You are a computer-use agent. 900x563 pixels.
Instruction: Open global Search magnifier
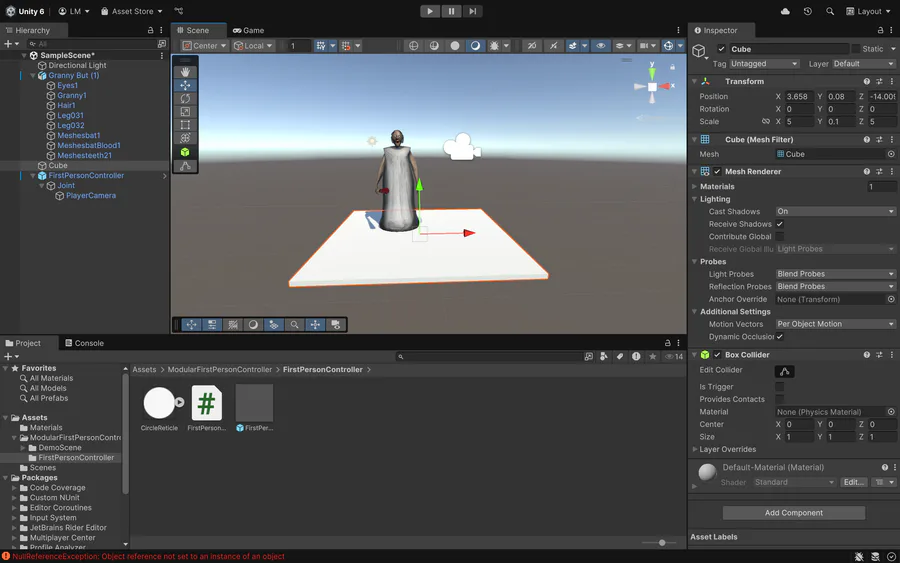pos(830,11)
